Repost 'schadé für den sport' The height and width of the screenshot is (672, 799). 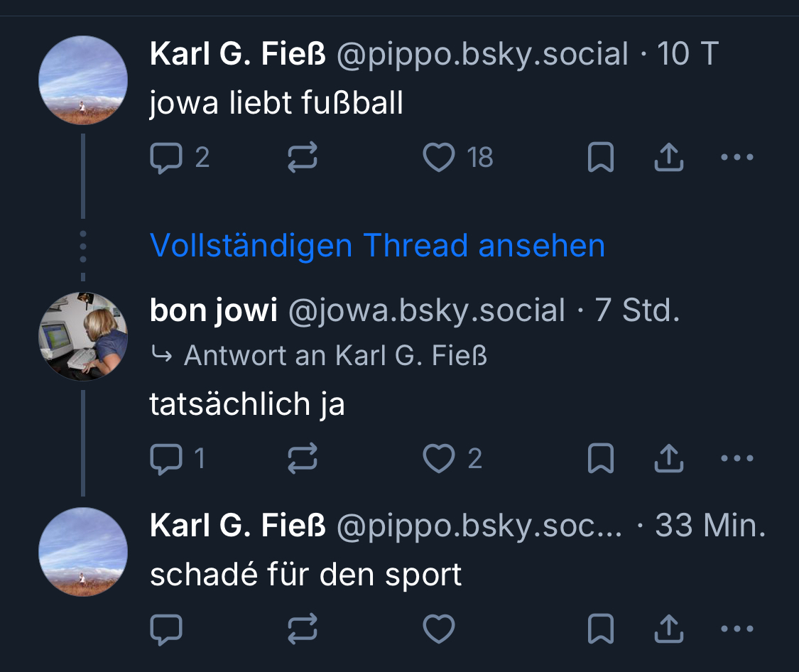(x=303, y=629)
